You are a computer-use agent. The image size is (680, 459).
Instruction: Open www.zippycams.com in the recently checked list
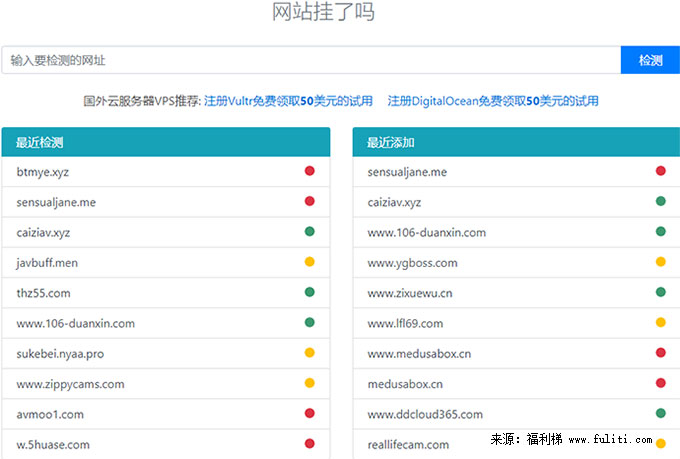pos(70,383)
